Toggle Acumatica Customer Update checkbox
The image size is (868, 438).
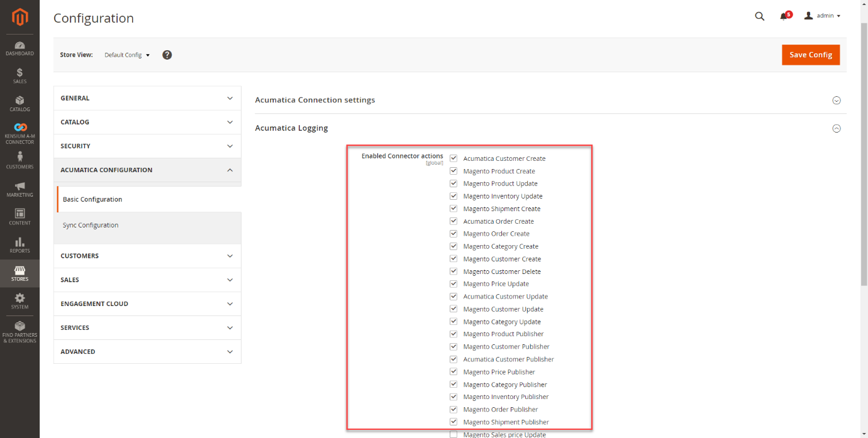(453, 297)
